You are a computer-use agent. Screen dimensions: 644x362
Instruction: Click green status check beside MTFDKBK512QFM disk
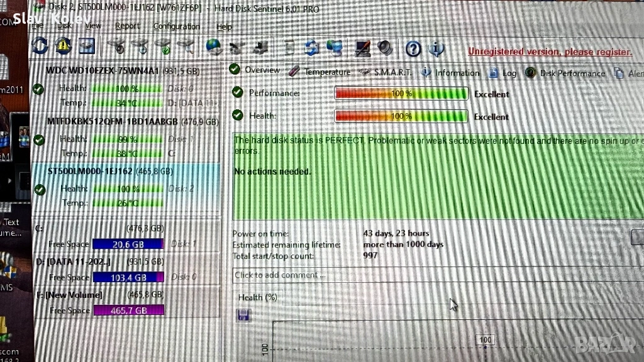[39, 140]
